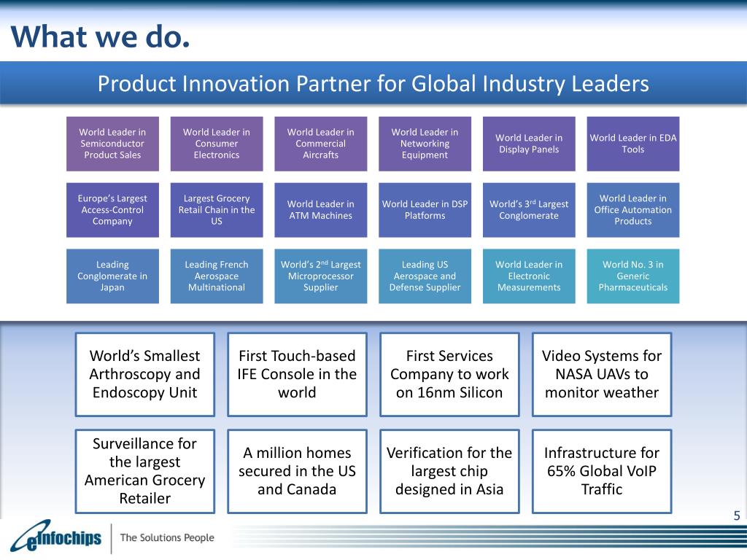Click 'The Solutions People' tagline
This screenshot has height=560, width=747.
(167, 537)
